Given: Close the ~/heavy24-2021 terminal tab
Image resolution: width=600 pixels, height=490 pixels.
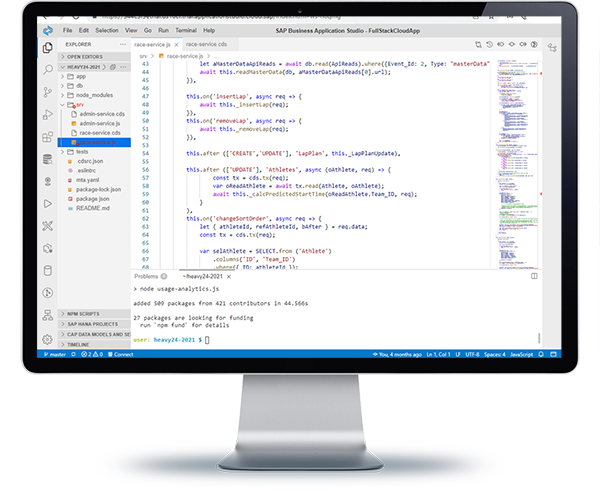Looking at the screenshot, I should 229,276.
